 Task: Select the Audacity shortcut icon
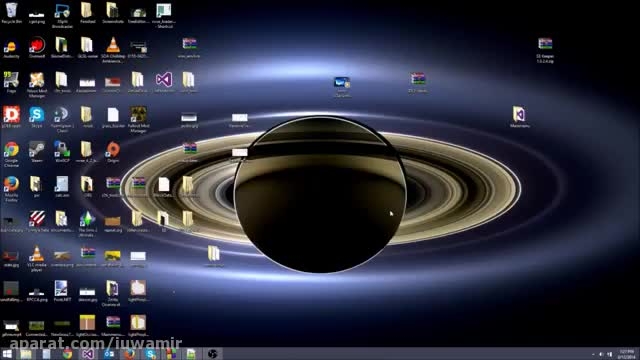[11, 48]
